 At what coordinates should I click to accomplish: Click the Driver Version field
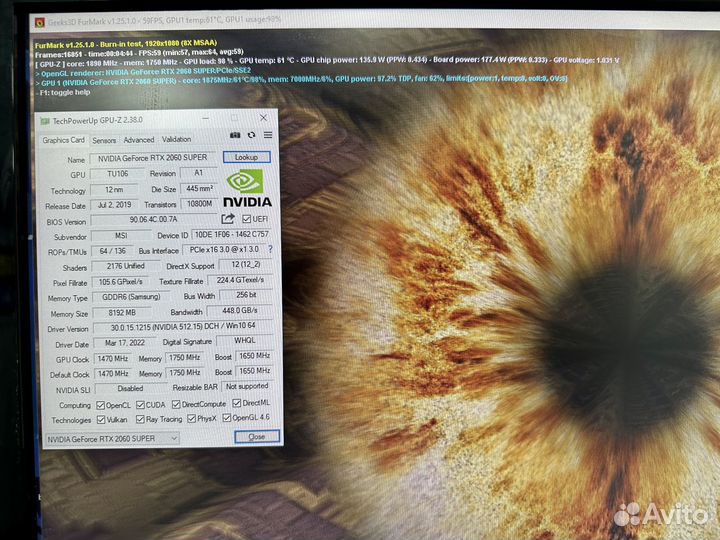pyautogui.click(x=183, y=326)
